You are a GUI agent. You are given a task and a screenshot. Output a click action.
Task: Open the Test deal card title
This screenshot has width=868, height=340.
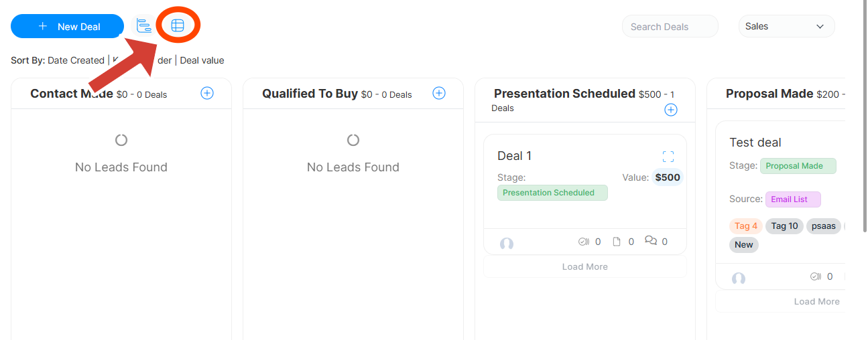(755, 143)
